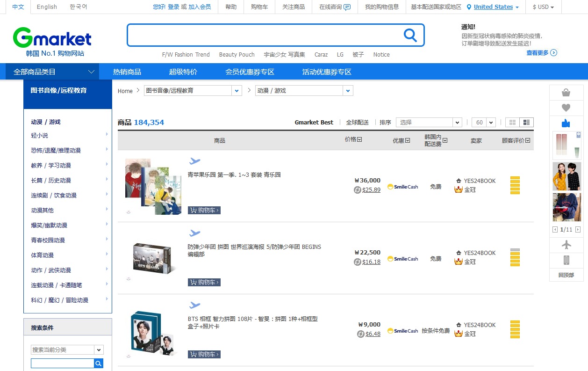Click into the main search input field
Image resolution: width=588 pixels, height=371 pixels.
point(264,35)
